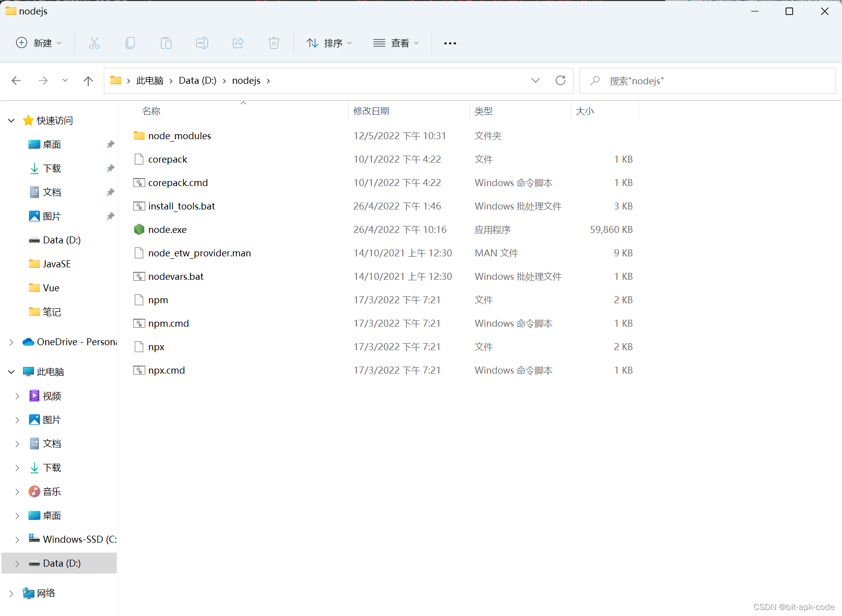Expand the 视频 tree node
The image size is (842, 616).
(17, 396)
